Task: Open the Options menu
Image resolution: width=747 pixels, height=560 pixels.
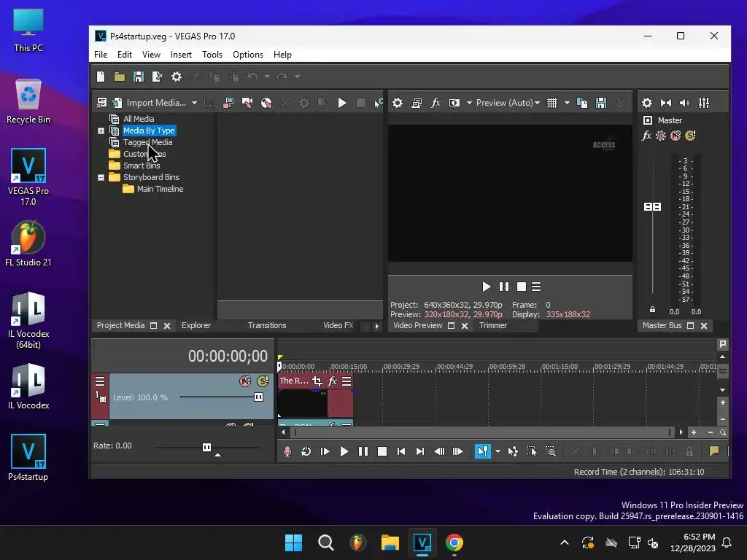Action: (x=248, y=55)
